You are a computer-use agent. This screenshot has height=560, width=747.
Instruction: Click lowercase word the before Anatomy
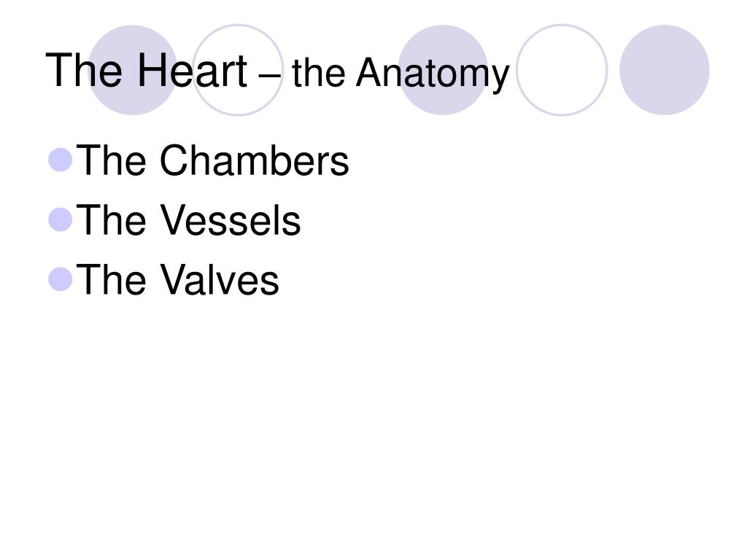pos(318,72)
